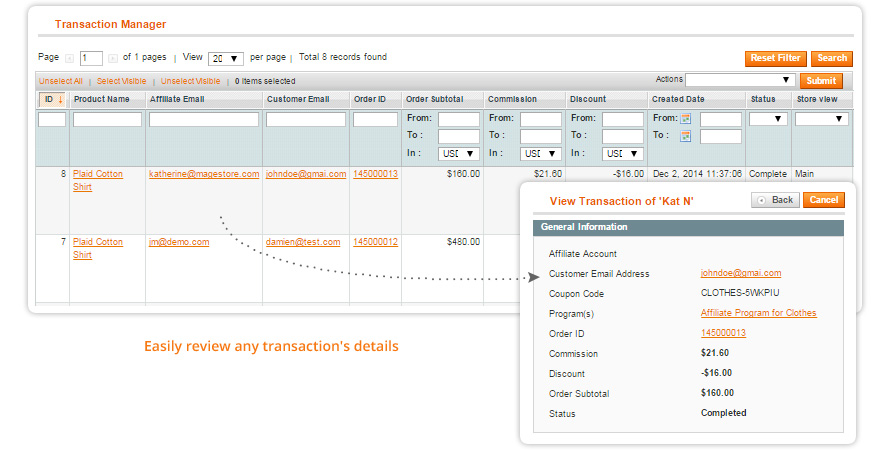890x450 pixels.
Task: Open the Status filter dropdown
Action: tap(768, 119)
